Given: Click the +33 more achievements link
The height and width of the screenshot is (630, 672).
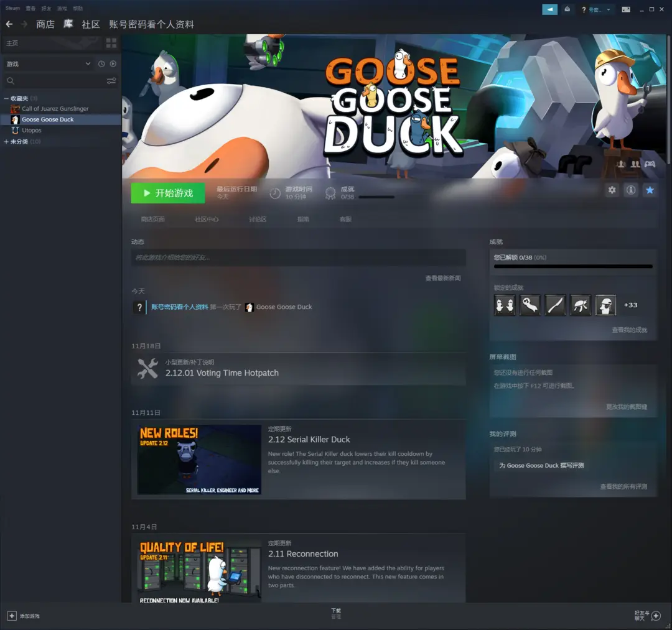Looking at the screenshot, I should [x=630, y=305].
